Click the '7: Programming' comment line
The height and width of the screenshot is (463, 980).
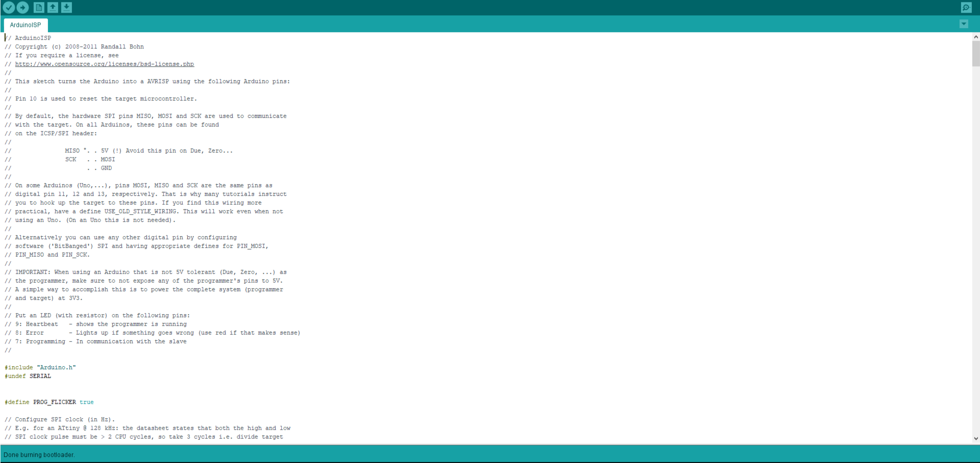(96, 342)
